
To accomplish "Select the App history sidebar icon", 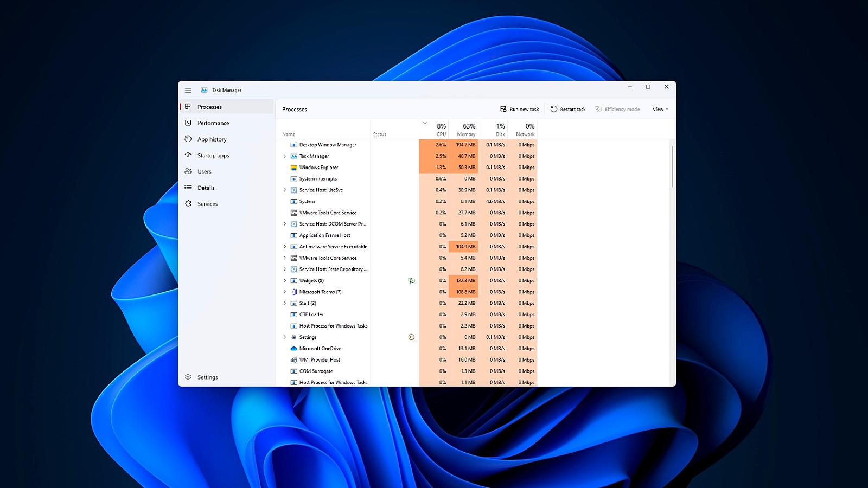I will [188, 139].
